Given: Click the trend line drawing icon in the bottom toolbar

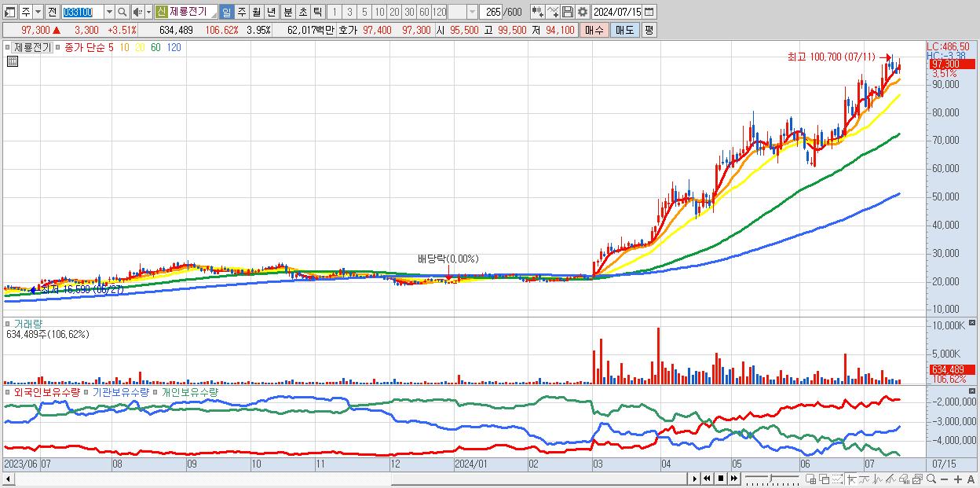Looking at the screenshot, I should (x=864, y=479).
